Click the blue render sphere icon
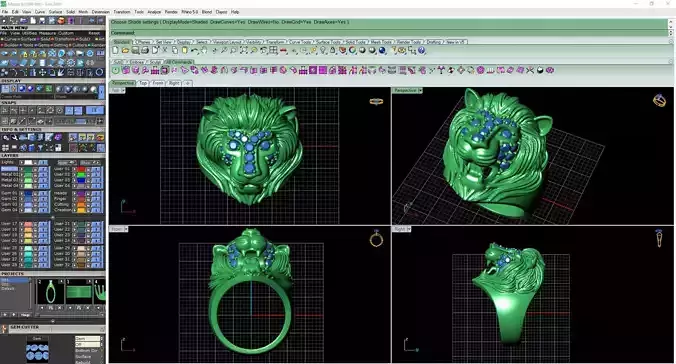Viewport: 676px width, 364px height. pyautogui.click(x=382, y=50)
